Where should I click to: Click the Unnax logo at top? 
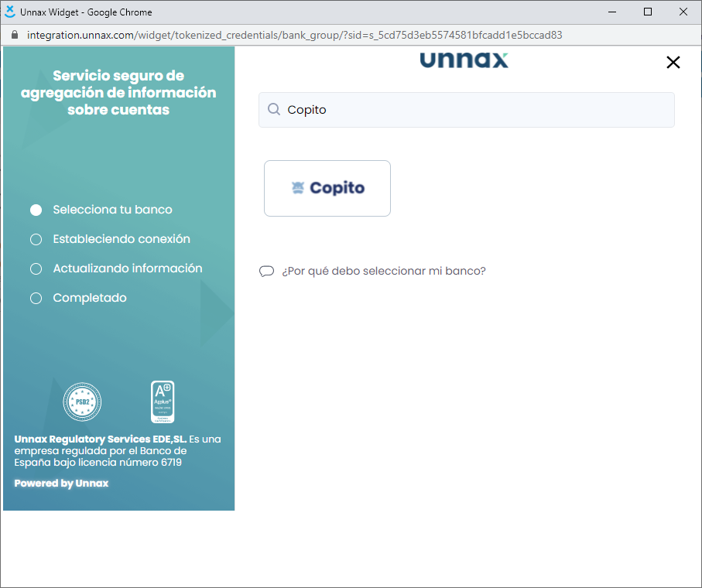pos(464,60)
